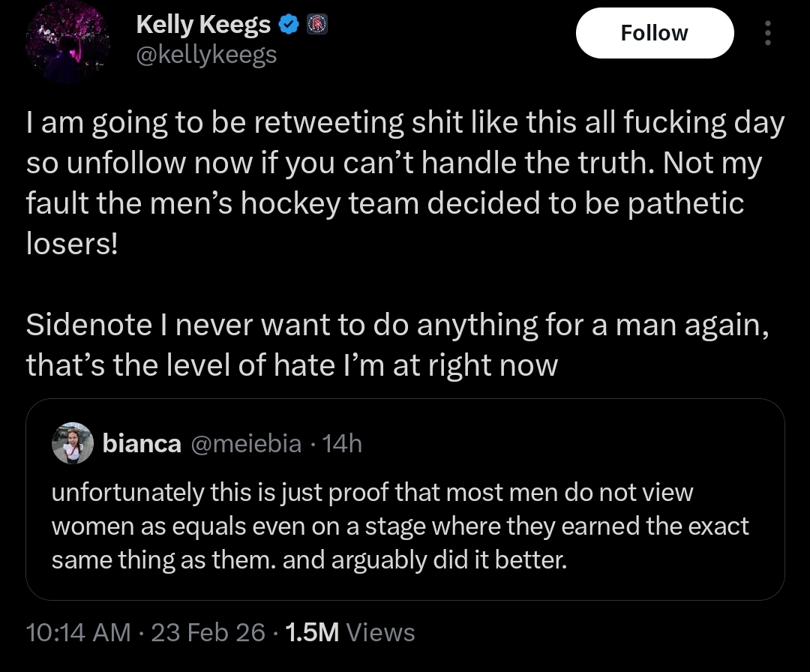Image resolution: width=810 pixels, height=672 pixels.
Task: Open the three-dot more options menu
Action: pyautogui.click(x=766, y=33)
